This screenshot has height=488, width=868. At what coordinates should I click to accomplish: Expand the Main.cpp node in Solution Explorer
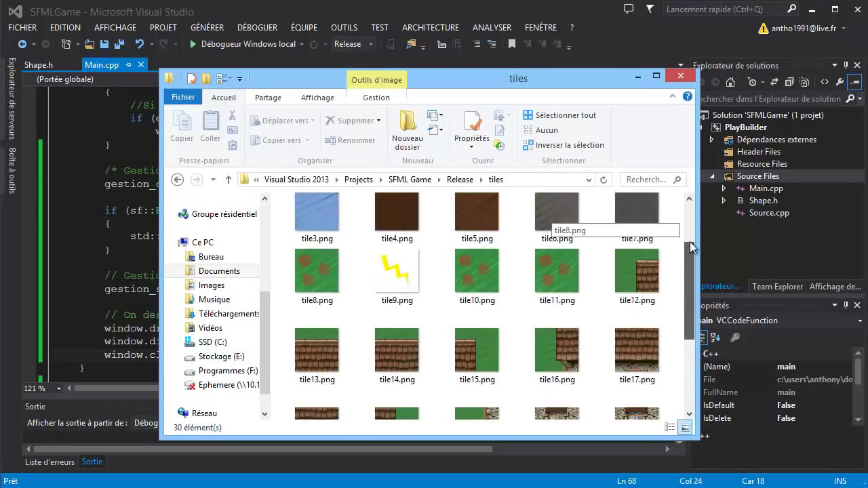[724, 188]
